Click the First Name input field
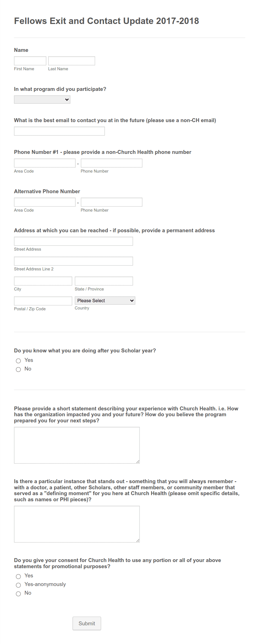The width and height of the screenshot is (259, 644). pyautogui.click(x=30, y=60)
